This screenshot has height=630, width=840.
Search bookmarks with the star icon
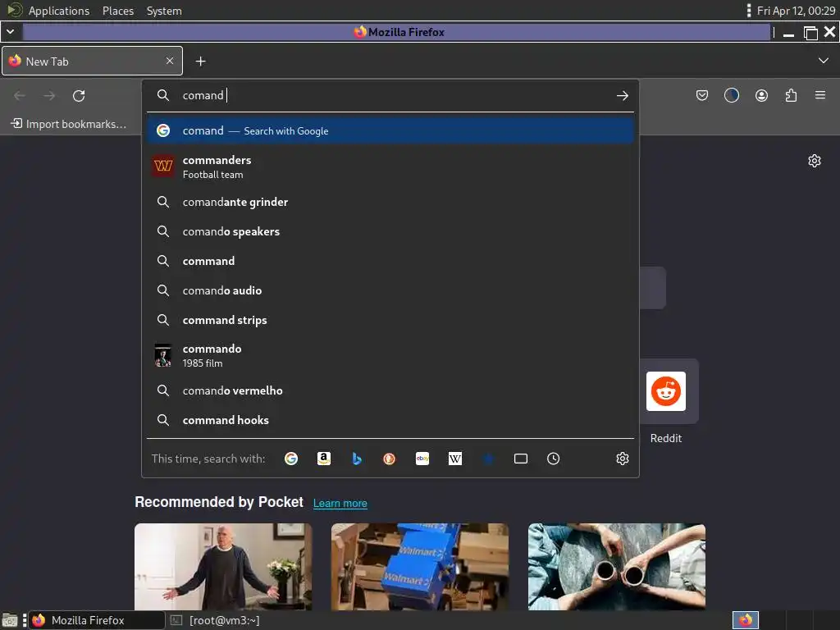[x=487, y=459]
